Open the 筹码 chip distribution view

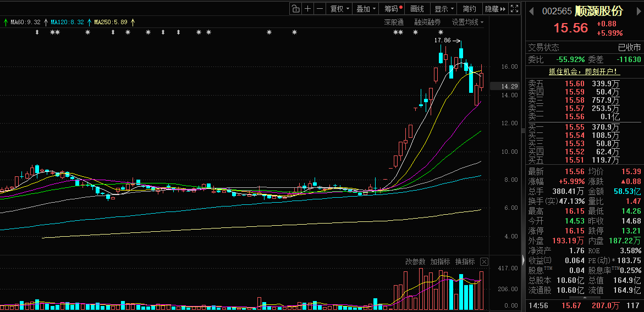pyautogui.click(x=393, y=9)
